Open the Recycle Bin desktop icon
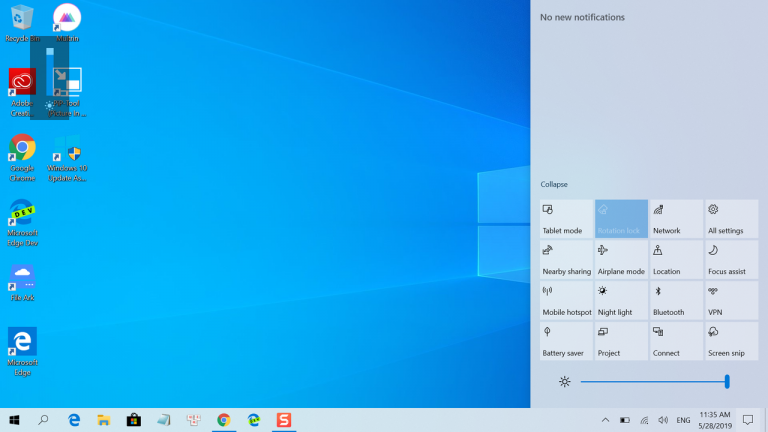This screenshot has width=768, height=432. [22, 23]
